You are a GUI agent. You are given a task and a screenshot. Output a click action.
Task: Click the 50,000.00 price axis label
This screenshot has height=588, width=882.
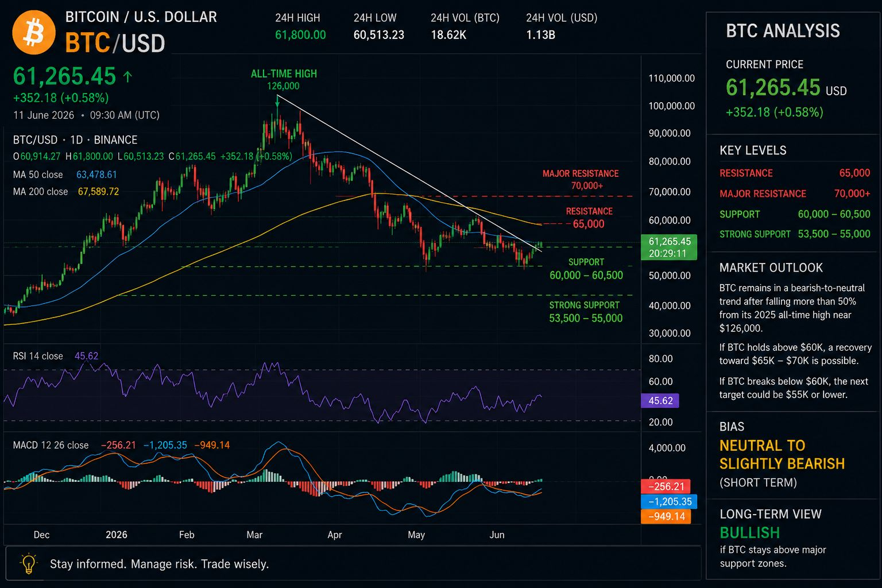670,276
